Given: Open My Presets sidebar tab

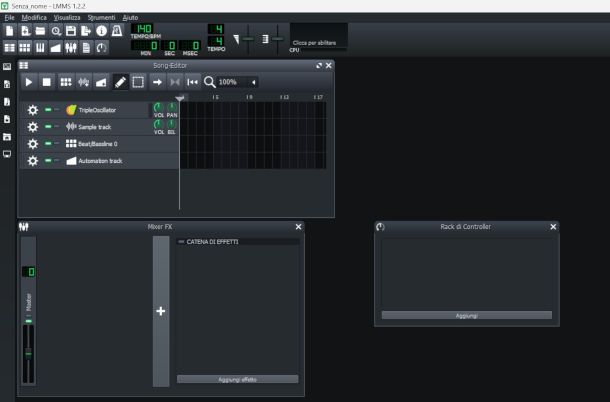Looking at the screenshot, I should pos(7,119).
